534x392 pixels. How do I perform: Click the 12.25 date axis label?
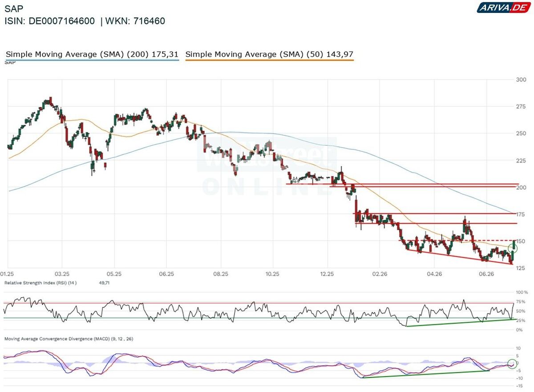coord(327,274)
